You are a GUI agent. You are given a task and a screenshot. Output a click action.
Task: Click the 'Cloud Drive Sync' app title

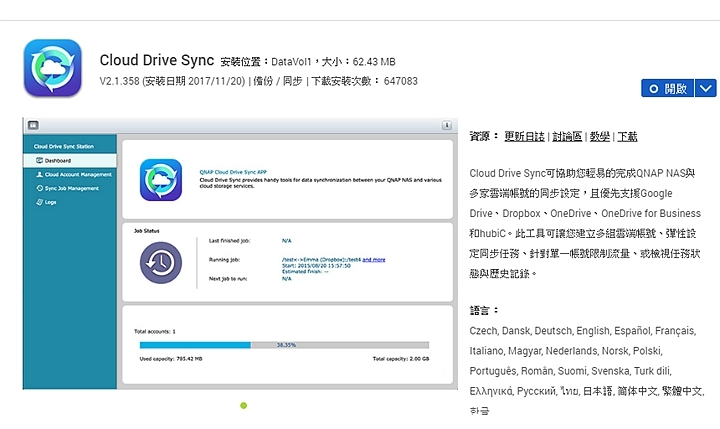coord(157,60)
